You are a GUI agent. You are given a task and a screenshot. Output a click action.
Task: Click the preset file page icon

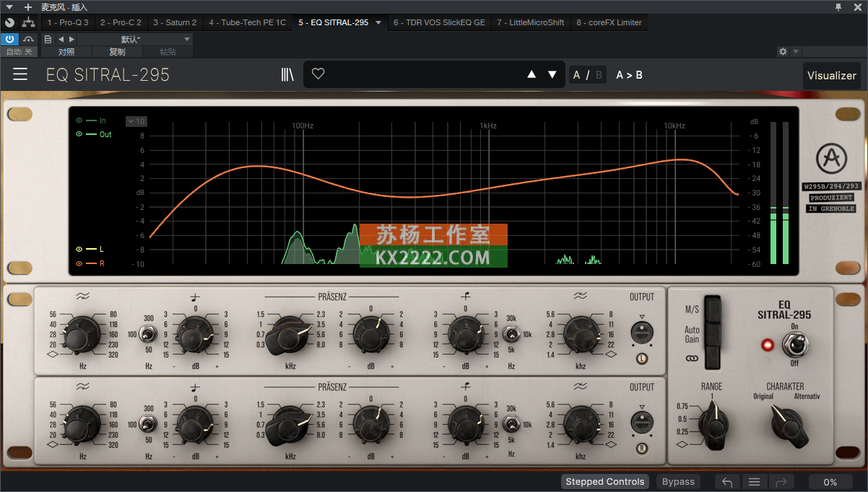click(x=48, y=39)
